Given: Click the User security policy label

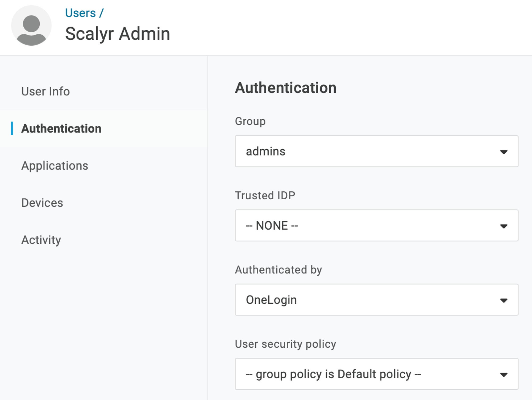Looking at the screenshot, I should 286,344.
